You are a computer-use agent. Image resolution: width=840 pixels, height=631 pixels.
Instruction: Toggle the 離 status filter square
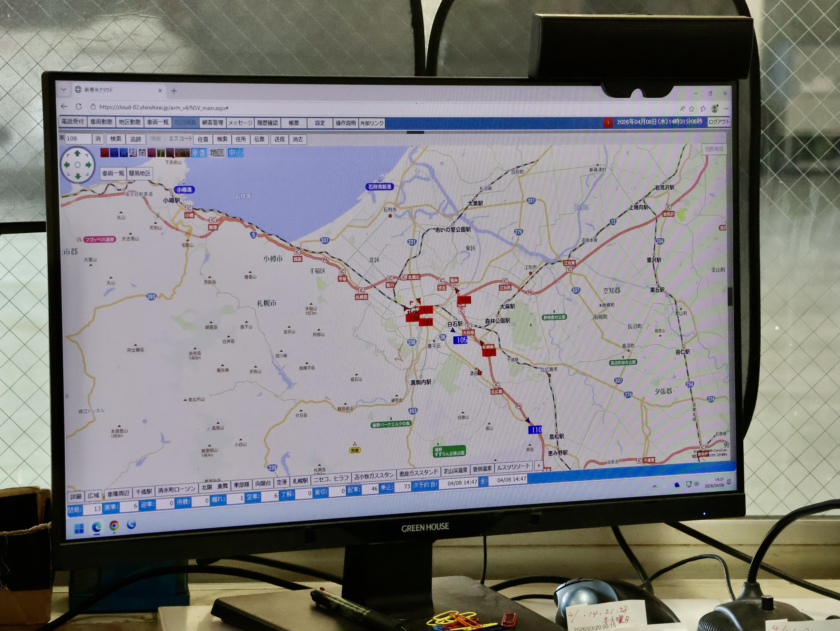[x=133, y=153]
